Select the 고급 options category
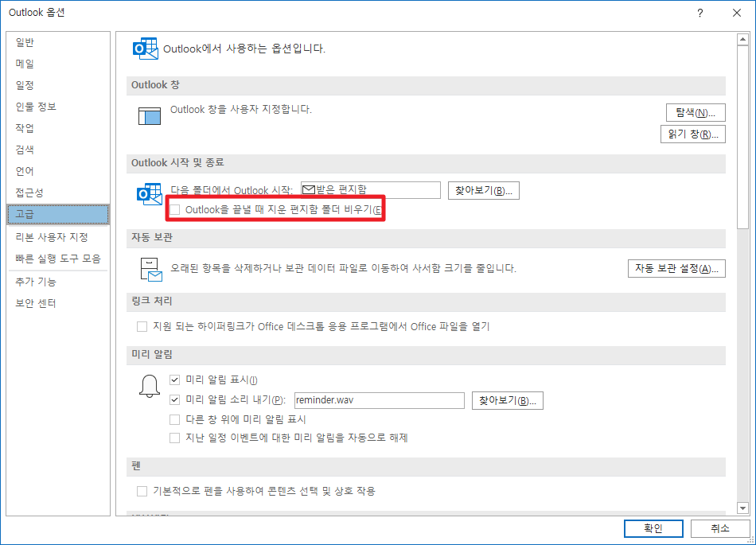The image size is (756, 545). 58,214
